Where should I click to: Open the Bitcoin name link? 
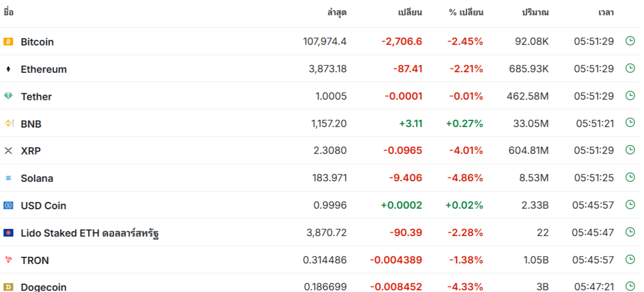coord(37,42)
